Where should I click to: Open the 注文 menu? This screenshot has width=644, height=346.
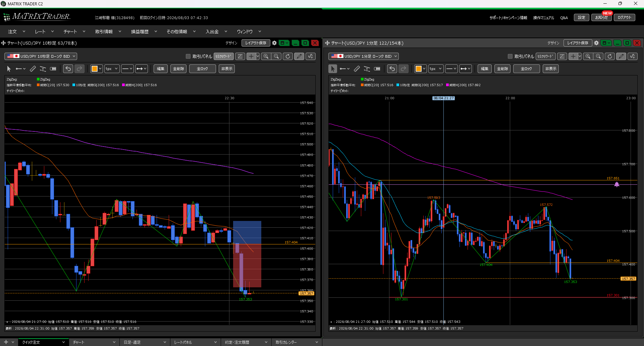pyautogui.click(x=16, y=32)
